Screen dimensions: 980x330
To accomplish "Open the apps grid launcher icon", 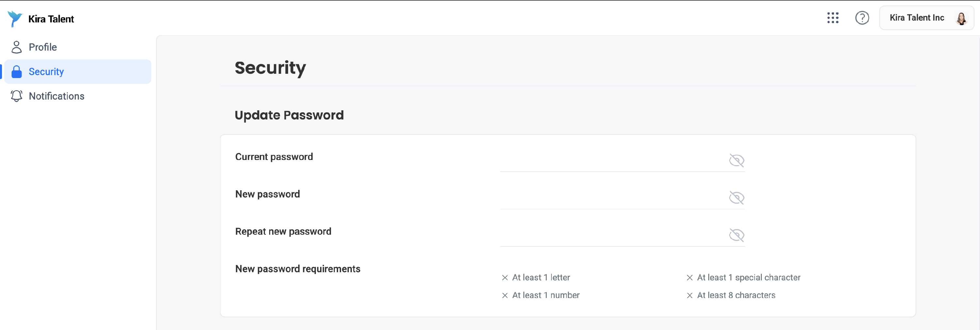I will coord(833,18).
